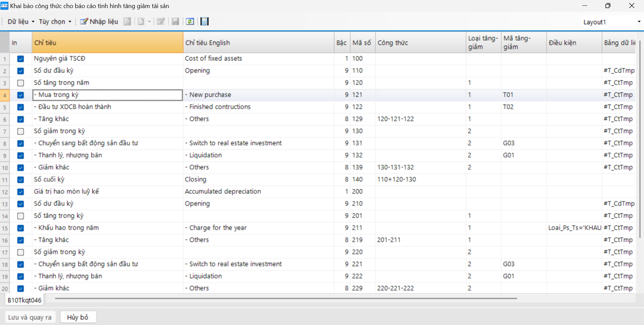Click the horizontal scrollbar below the grid
Screen dimensions: 644x325
[286, 298]
